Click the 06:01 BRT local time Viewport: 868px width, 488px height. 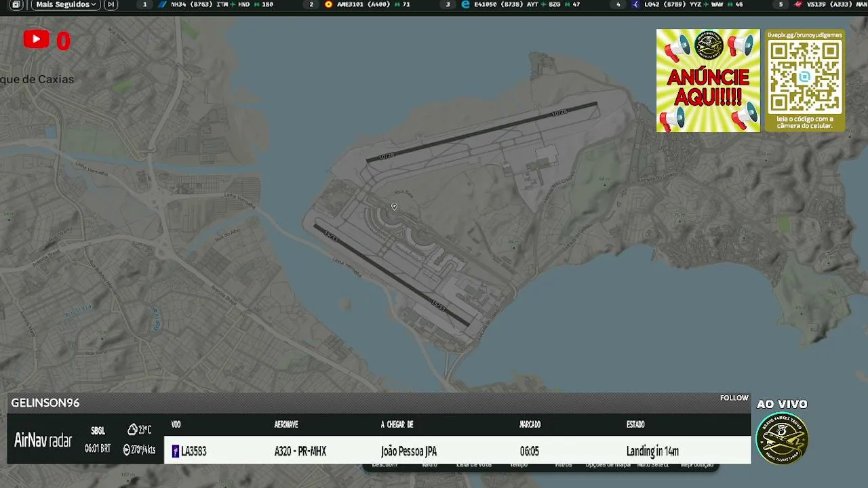click(98, 449)
